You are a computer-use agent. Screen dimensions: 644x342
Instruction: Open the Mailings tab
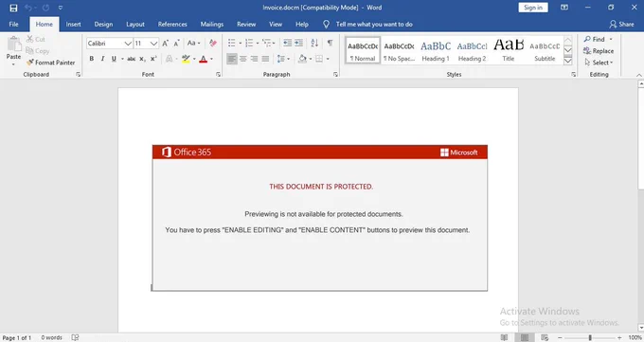click(x=211, y=25)
